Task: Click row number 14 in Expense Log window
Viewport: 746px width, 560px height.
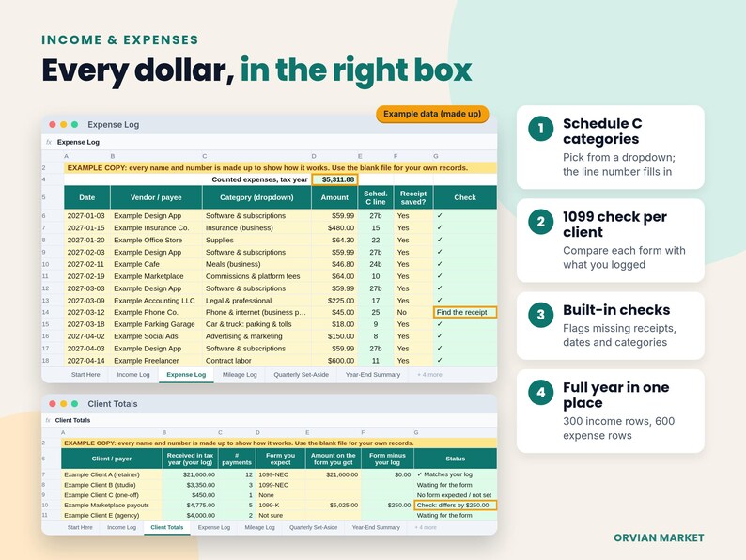Action: (46, 313)
